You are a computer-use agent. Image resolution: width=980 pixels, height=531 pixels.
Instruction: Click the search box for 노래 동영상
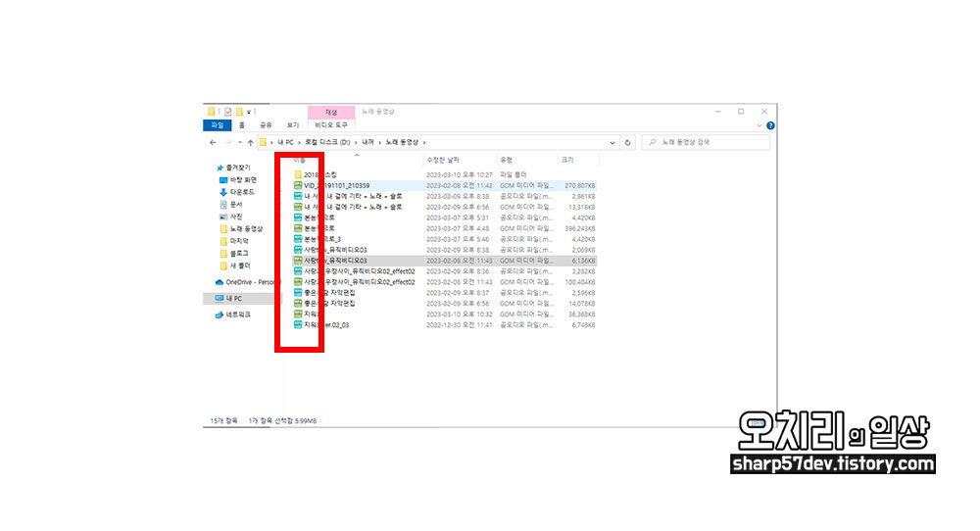pyautogui.click(x=706, y=142)
